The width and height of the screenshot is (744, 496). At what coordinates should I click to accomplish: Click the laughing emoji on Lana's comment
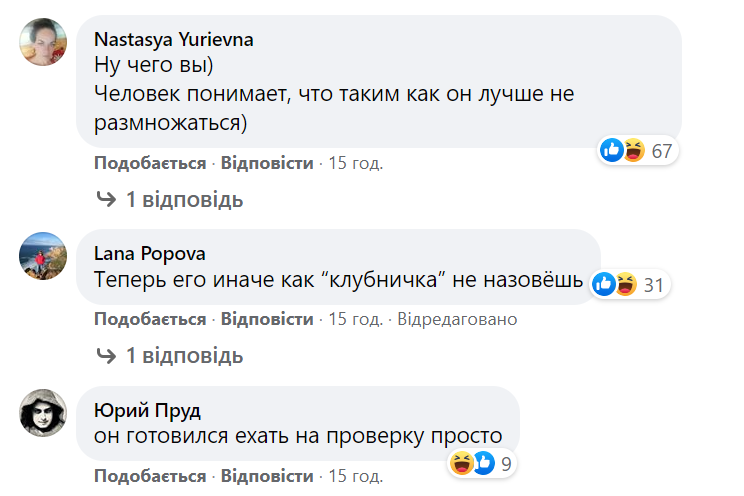coord(625,284)
